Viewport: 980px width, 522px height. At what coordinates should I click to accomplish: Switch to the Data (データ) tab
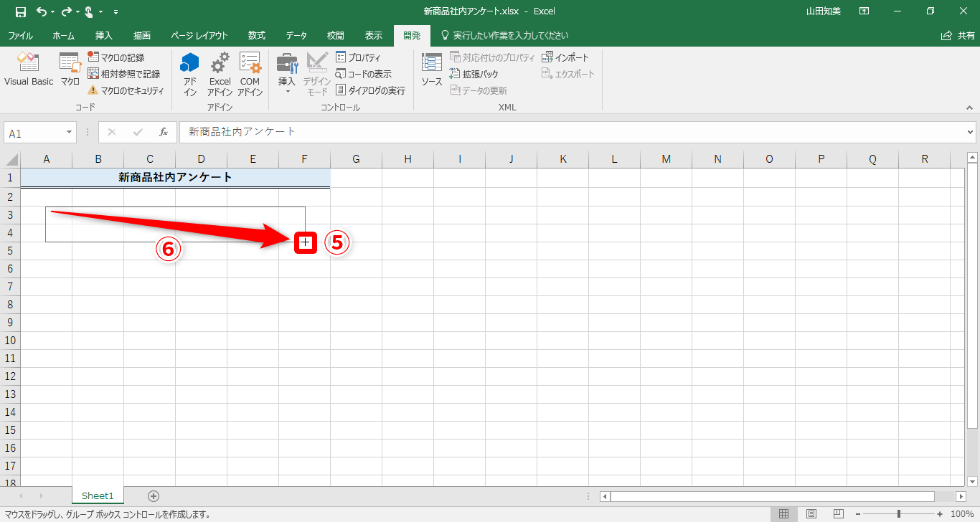pyautogui.click(x=296, y=35)
